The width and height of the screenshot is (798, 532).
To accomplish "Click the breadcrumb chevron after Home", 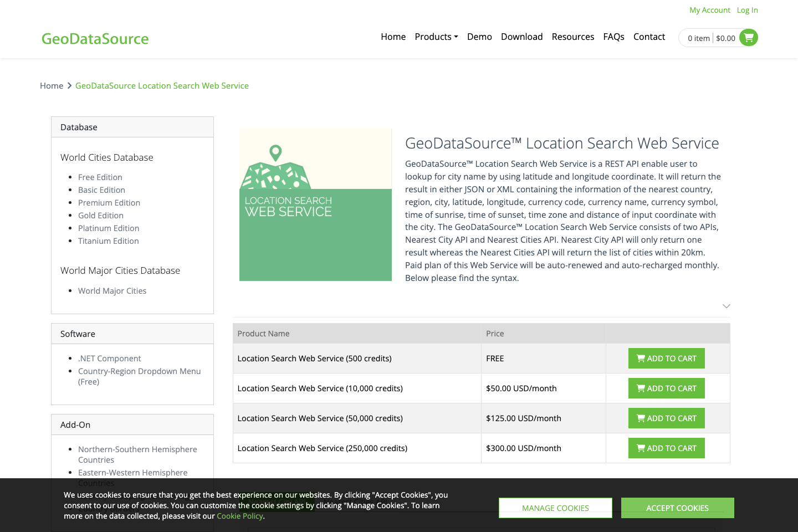I will point(69,85).
